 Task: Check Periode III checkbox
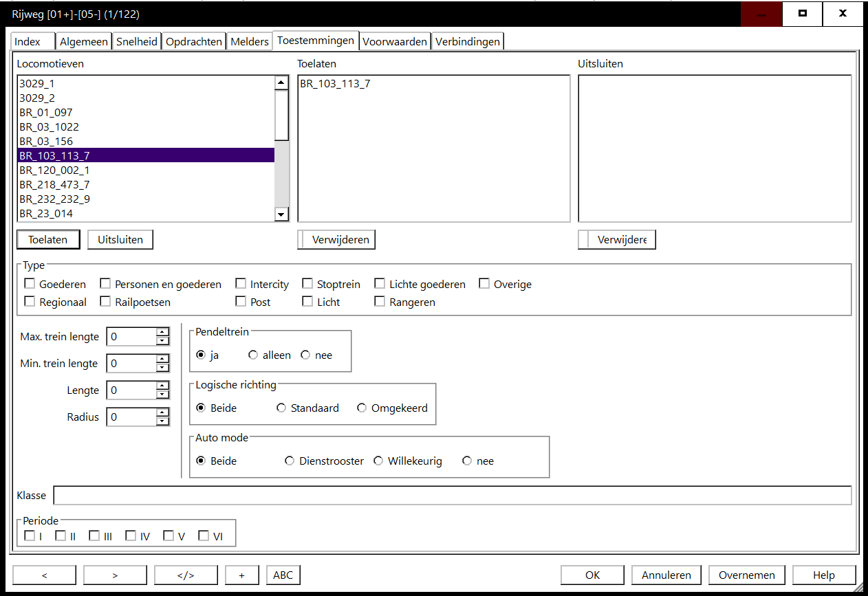coord(94,536)
